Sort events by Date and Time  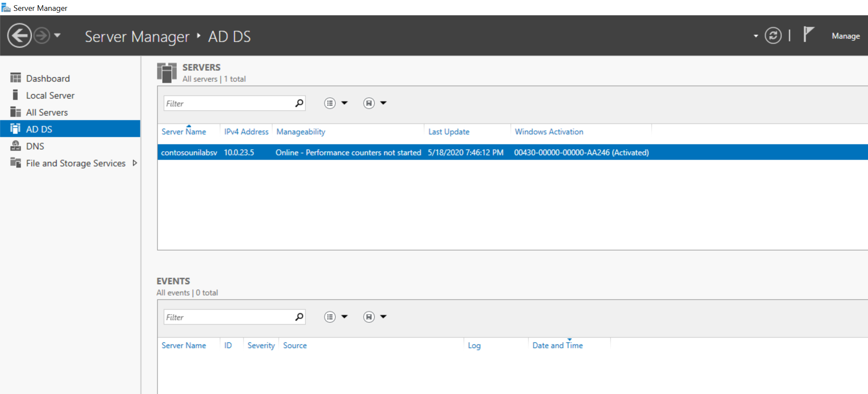tap(558, 345)
